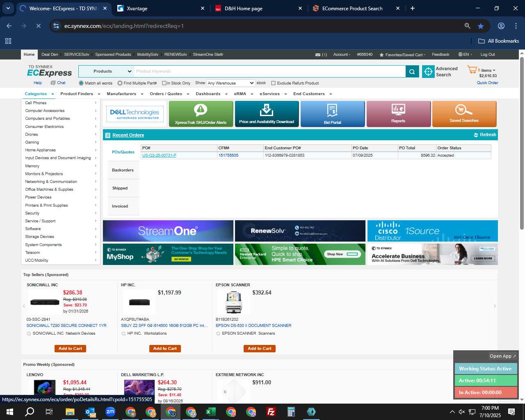525x420 pixels.
Task: Open the Bid Portal tile
Action: [x=332, y=114]
